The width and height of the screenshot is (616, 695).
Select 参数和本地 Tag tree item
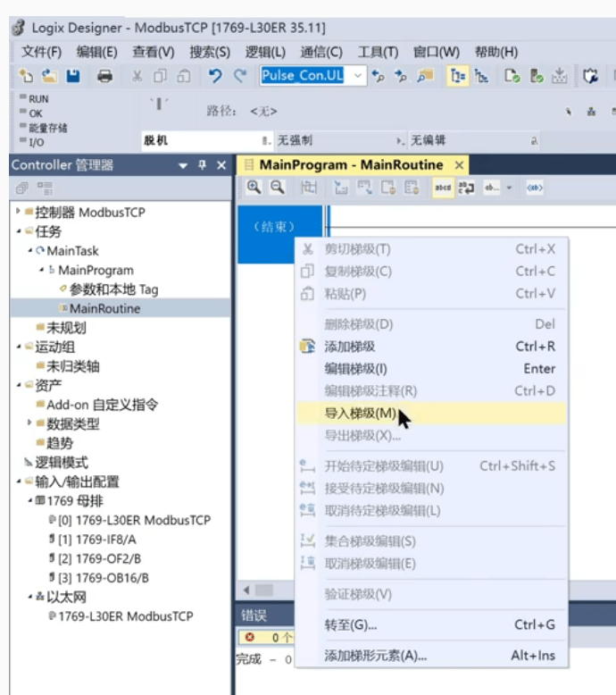pyautogui.click(x=113, y=289)
